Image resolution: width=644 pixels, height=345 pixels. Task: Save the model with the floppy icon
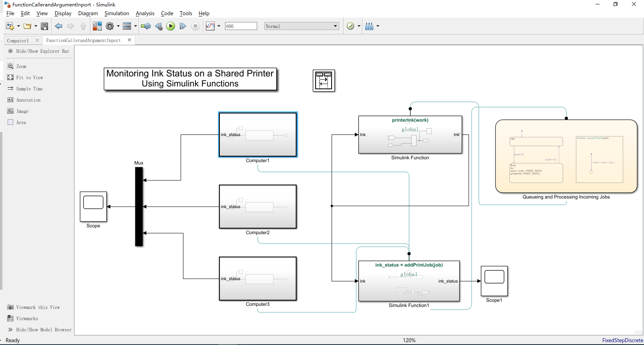coord(44,26)
